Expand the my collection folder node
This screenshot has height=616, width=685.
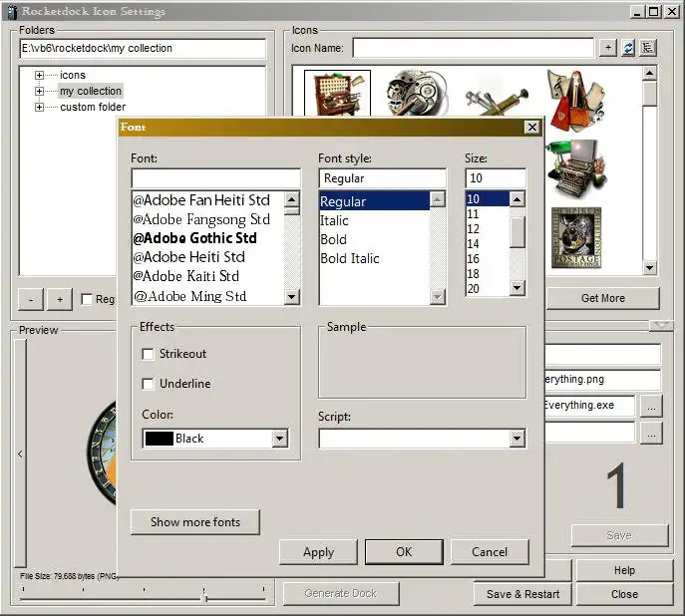point(39,91)
